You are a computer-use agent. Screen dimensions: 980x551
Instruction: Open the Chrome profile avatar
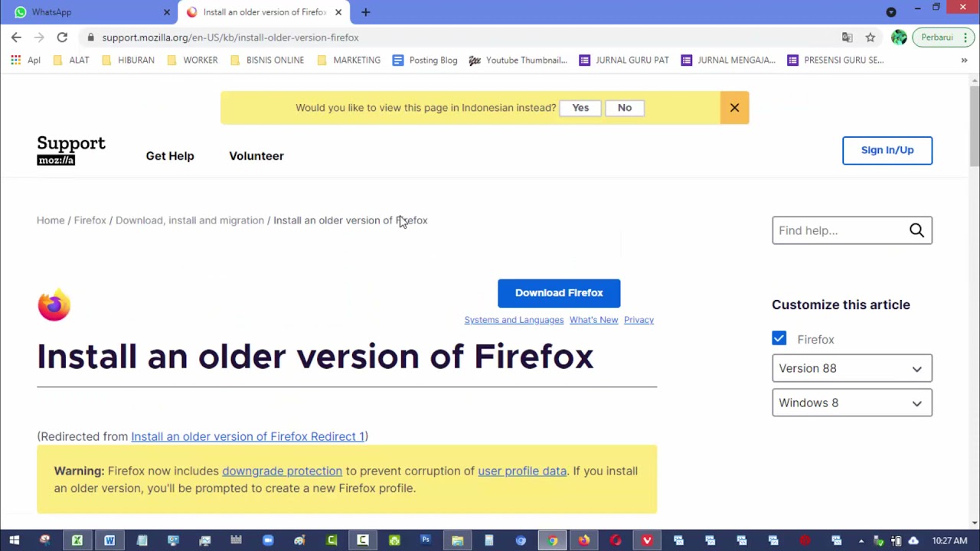pyautogui.click(x=899, y=37)
